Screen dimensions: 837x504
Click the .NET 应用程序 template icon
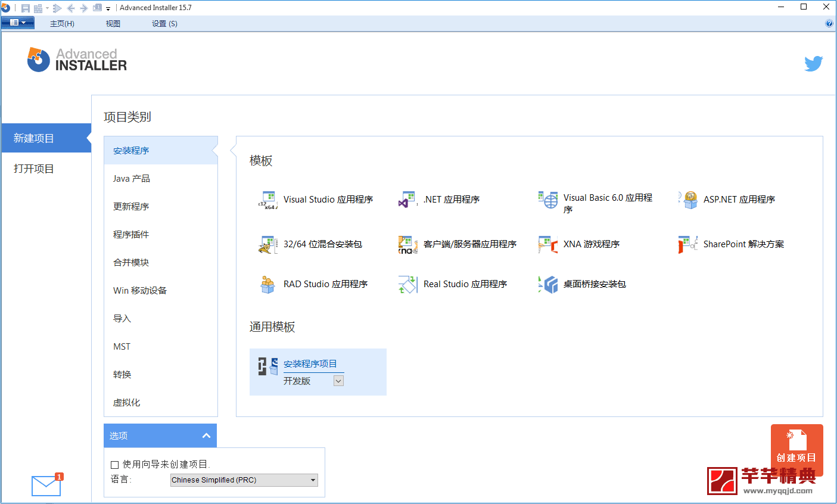[x=407, y=200]
